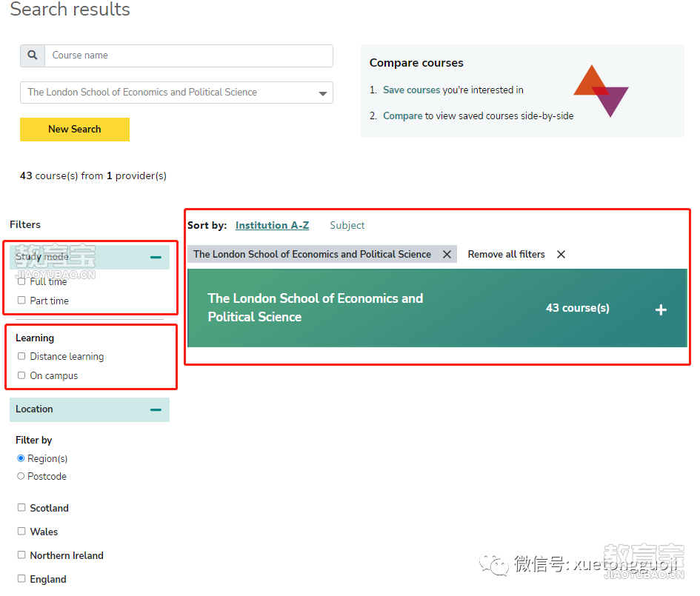The height and width of the screenshot is (596, 700).
Task: Collapse the Location filter section
Action: (x=156, y=410)
